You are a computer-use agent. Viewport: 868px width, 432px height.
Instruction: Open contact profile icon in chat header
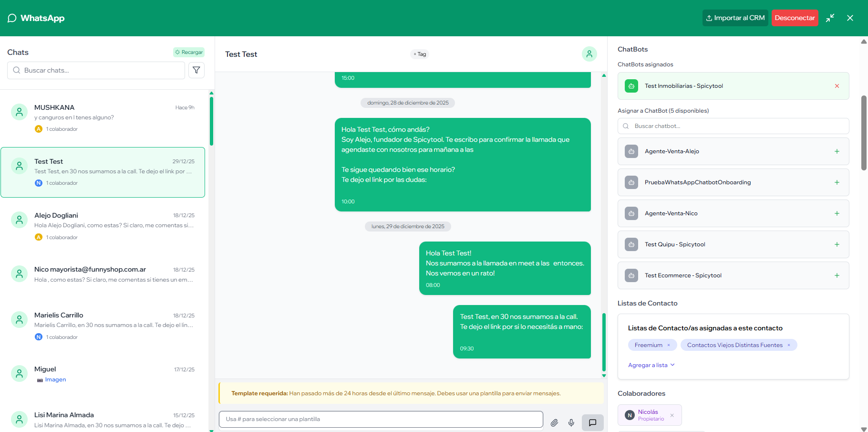pos(589,54)
